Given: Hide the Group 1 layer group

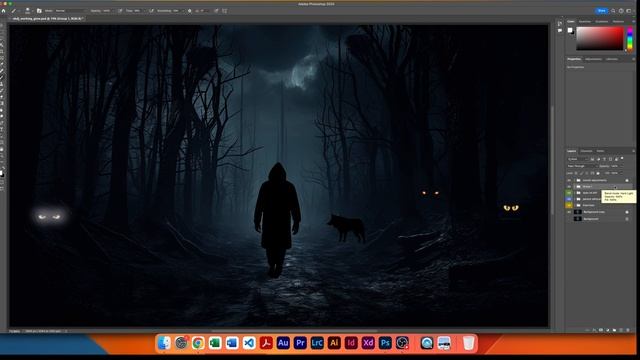Looking at the screenshot, I should click(569, 187).
